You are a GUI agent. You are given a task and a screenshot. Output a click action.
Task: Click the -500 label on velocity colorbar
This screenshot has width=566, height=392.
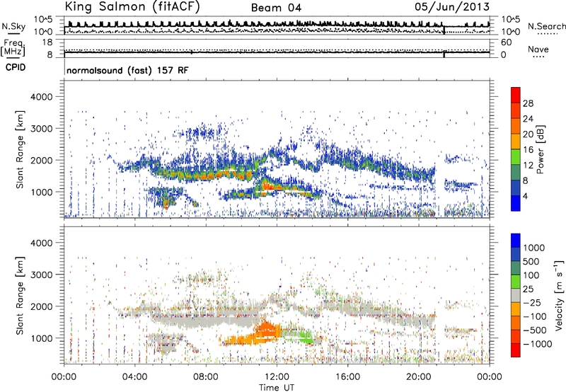[x=535, y=330]
